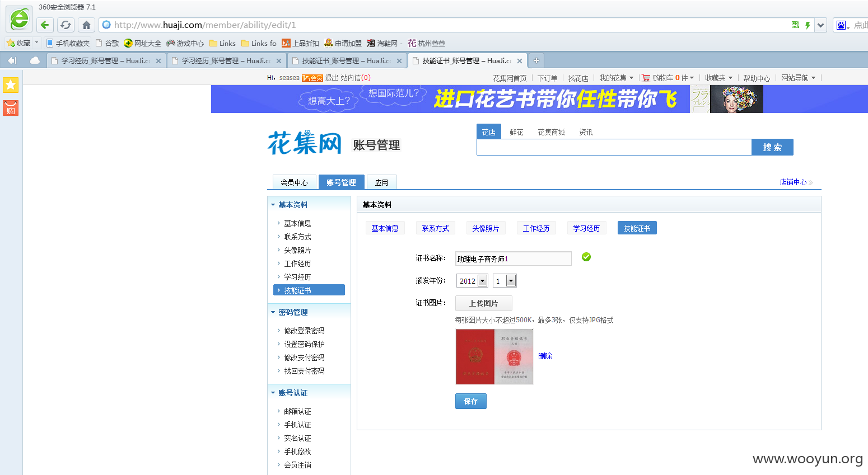Open a new browser tab
The height and width of the screenshot is (475, 868).
click(536, 60)
